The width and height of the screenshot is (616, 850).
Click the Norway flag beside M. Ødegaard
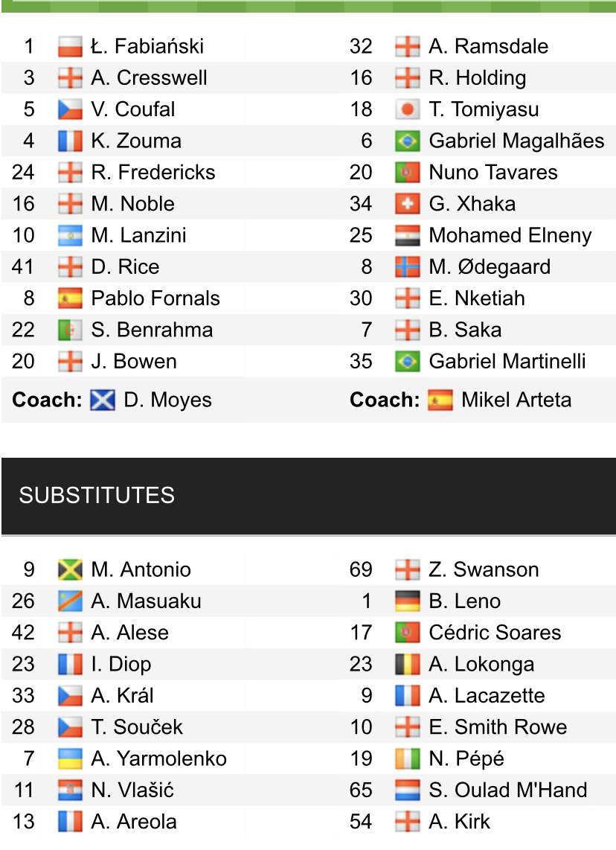408,266
